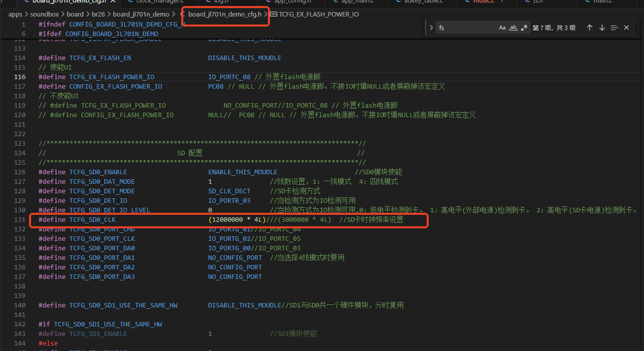Click the TCFG_SD0_ENABLE macro name
644x351 pixels.
coord(98,172)
